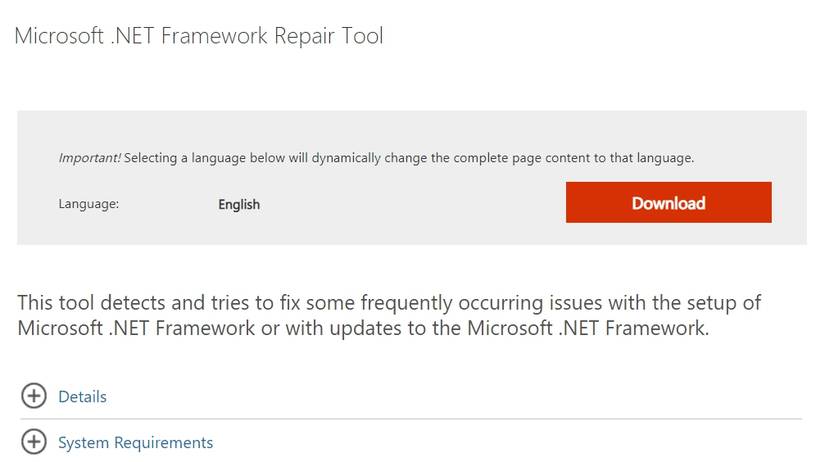Image resolution: width=825 pixels, height=462 pixels.
Task: Open the System Requirements section link
Action: tap(135, 442)
